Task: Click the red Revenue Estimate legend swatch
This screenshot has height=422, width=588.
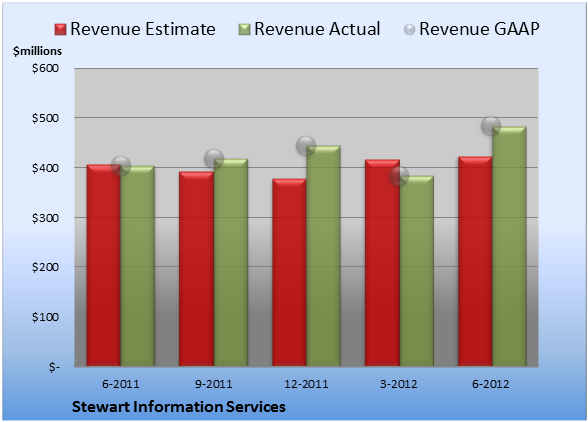Action: point(60,30)
